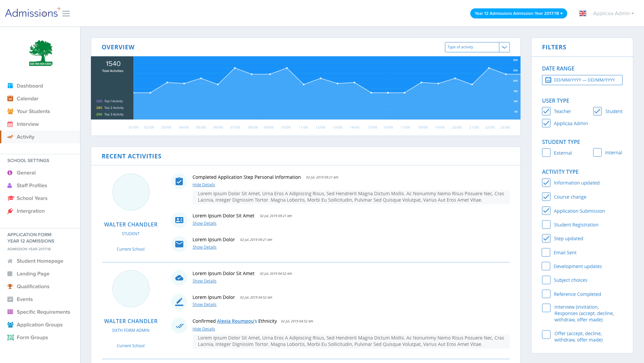
Task: Click the Events checklist icon
Action: coord(10,299)
